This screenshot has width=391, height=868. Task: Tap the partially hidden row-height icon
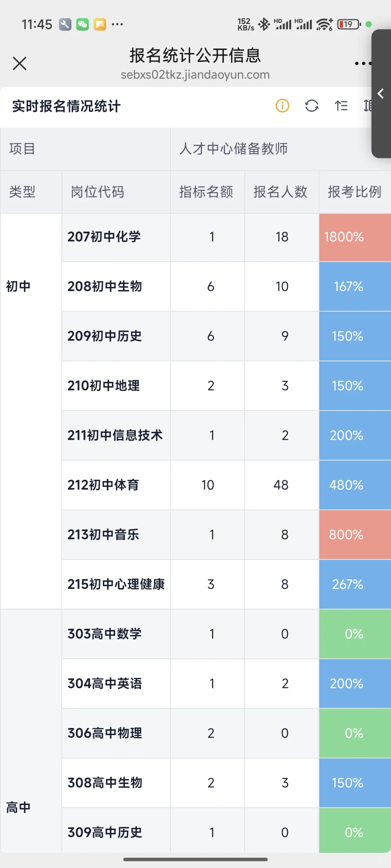pos(367,106)
